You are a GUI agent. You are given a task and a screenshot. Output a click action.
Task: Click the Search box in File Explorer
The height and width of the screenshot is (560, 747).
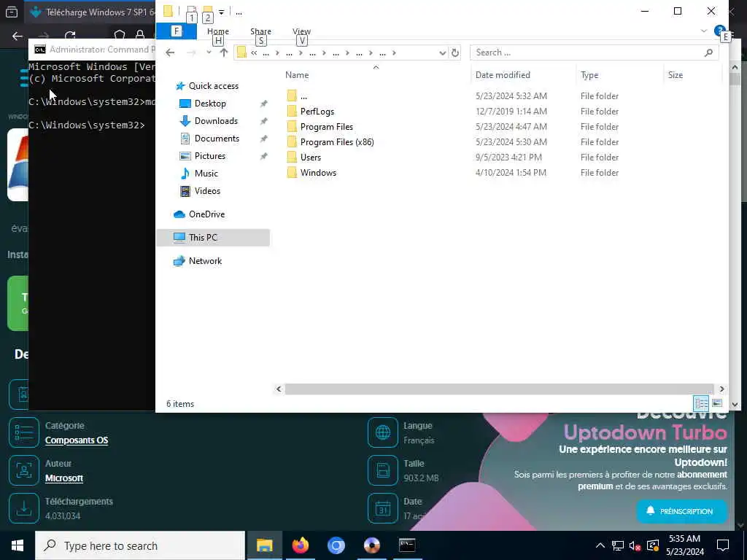point(594,52)
